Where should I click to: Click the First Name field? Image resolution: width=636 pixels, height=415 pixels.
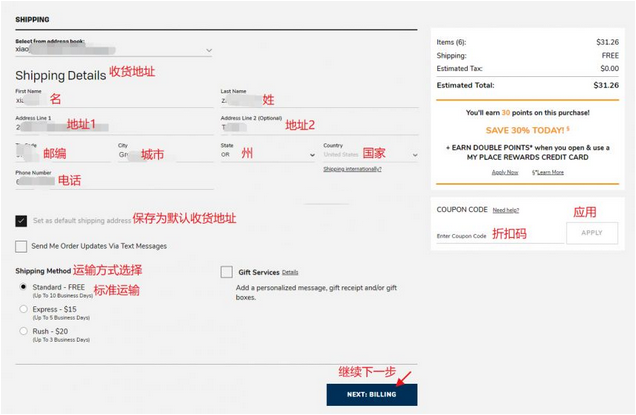tap(114, 101)
